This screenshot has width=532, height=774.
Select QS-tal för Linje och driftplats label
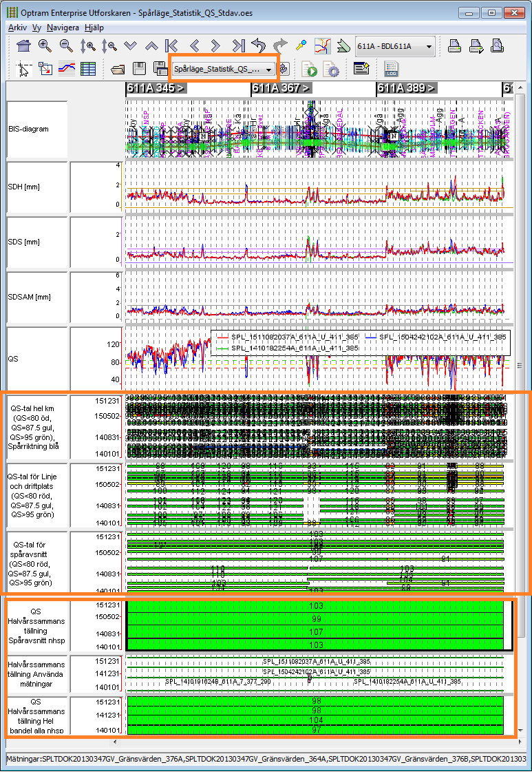37,496
